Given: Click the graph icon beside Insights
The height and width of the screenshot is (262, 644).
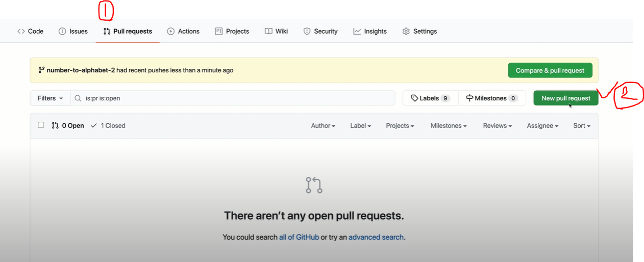Looking at the screenshot, I should tap(357, 31).
